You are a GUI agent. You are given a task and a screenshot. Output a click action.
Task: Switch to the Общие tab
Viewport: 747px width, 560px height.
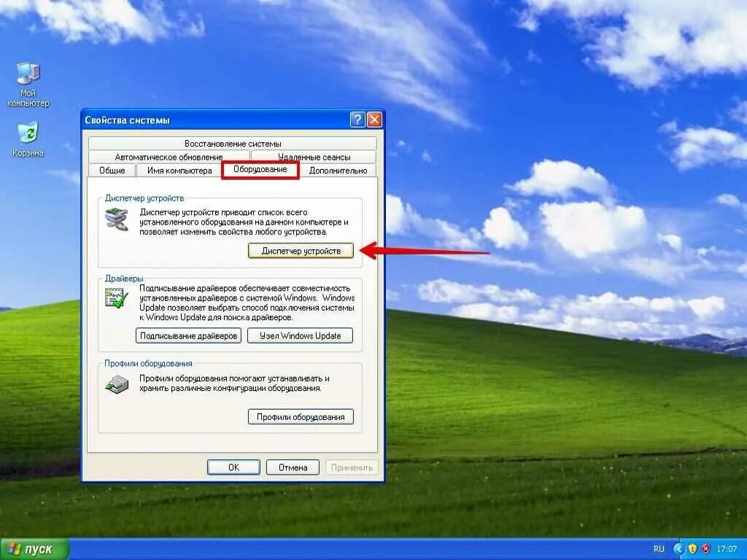click(112, 171)
